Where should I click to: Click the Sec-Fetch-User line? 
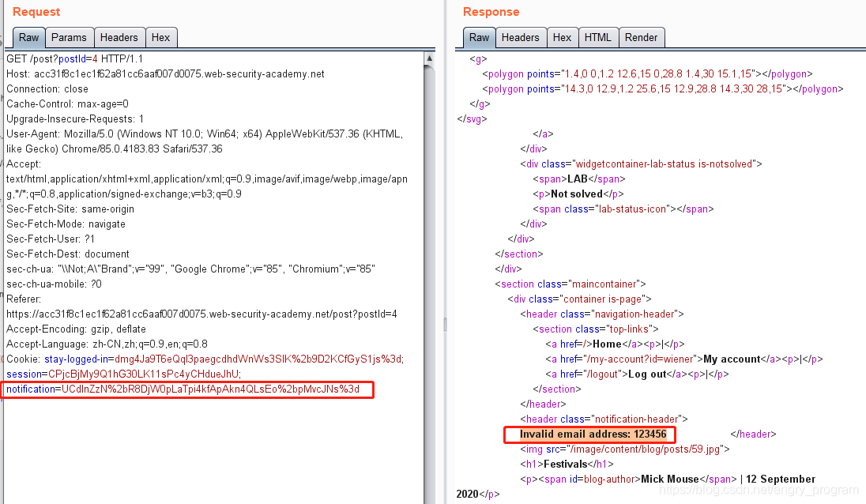click(51, 239)
